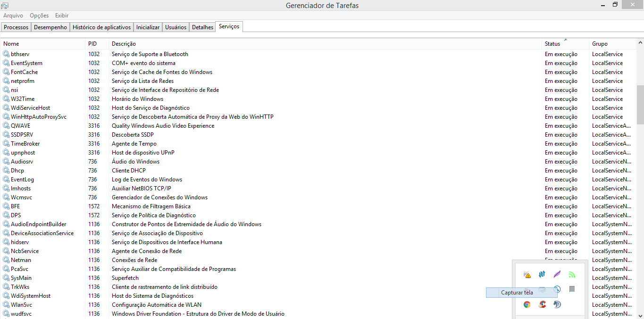Click the scrollbar up arrow of services list

(x=640, y=43)
